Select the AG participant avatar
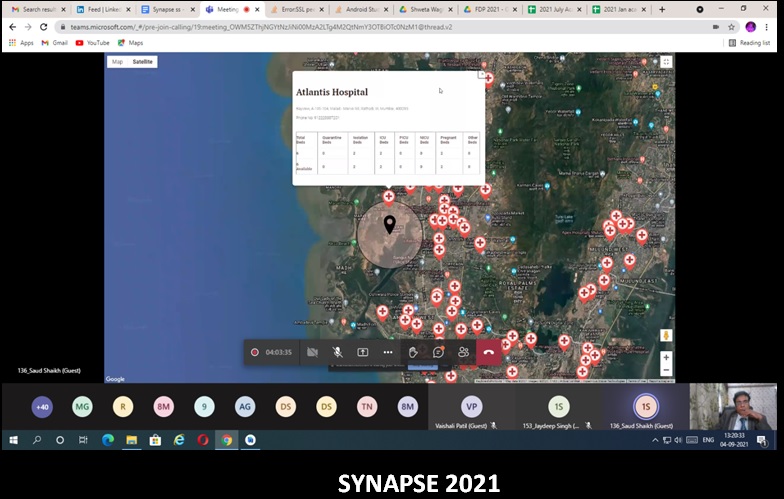The image size is (784, 499). 244,406
